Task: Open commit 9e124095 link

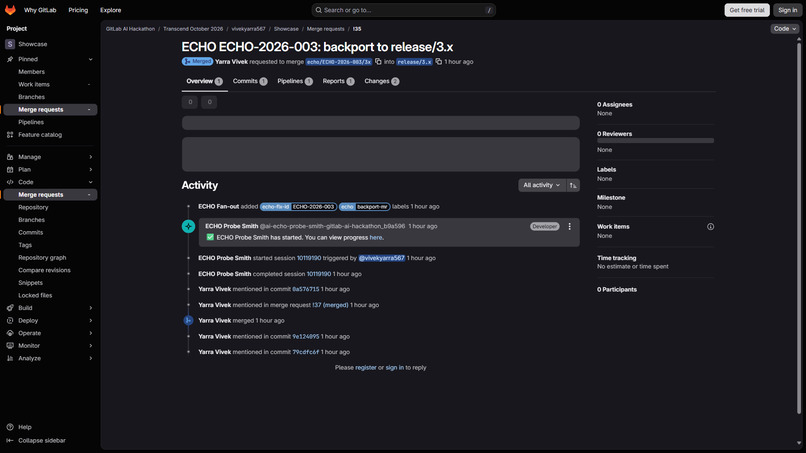Action: click(306, 336)
